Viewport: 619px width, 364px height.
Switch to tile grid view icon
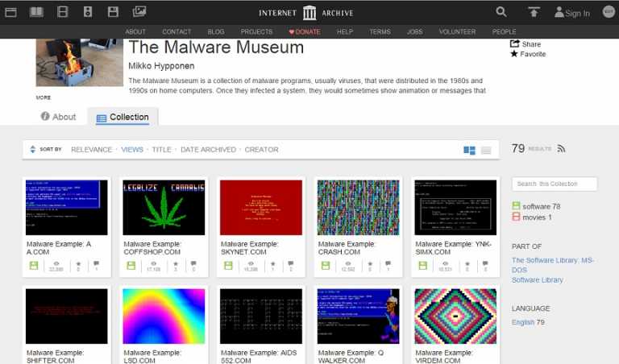tap(469, 150)
